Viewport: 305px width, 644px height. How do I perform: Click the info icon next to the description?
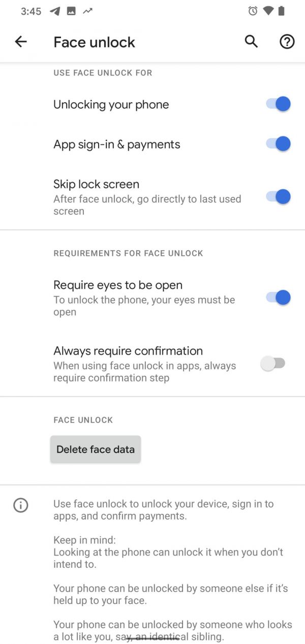20,505
